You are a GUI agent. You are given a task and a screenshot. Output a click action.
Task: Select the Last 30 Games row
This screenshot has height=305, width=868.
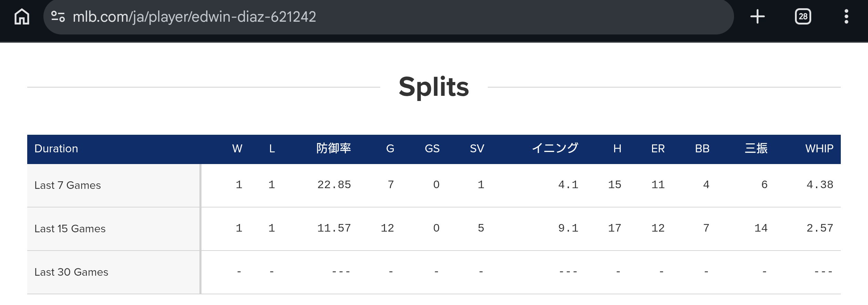[x=434, y=272]
